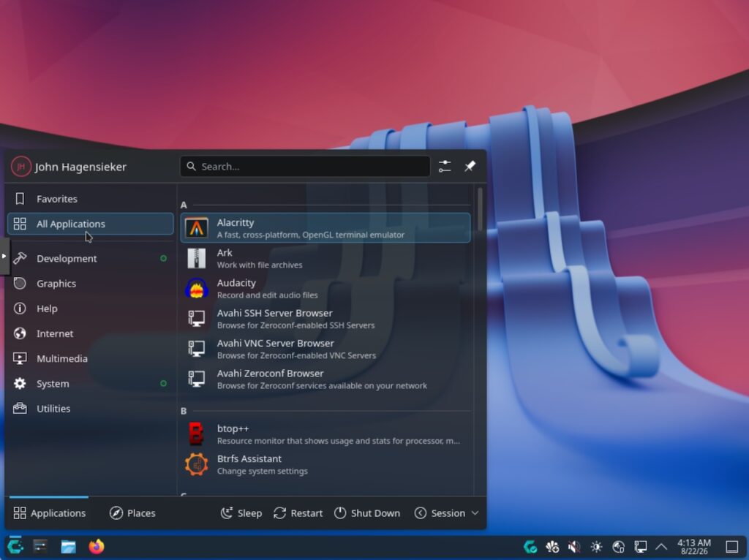This screenshot has height=560, width=749.
Task: Open the network globe tray icon
Action: pyautogui.click(x=619, y=546)
